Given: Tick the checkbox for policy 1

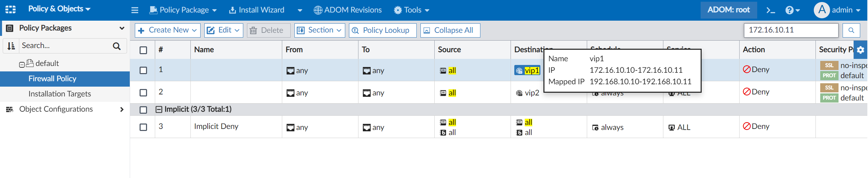Looking at the screenshot, I should (x=143, y=70).
